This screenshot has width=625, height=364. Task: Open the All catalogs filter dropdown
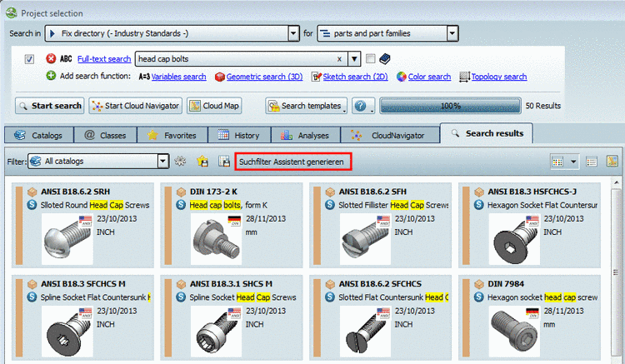pyautogui.click(x=162, y=162)
